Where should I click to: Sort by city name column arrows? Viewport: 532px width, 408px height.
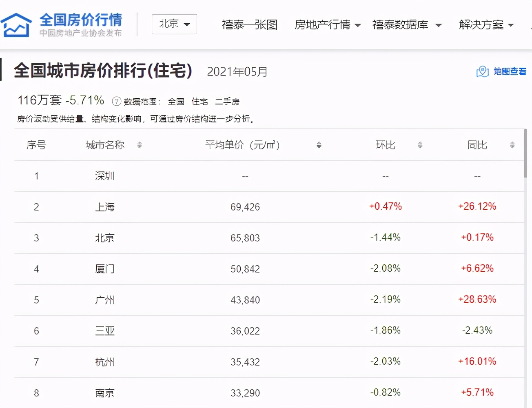tap(140, 145)
